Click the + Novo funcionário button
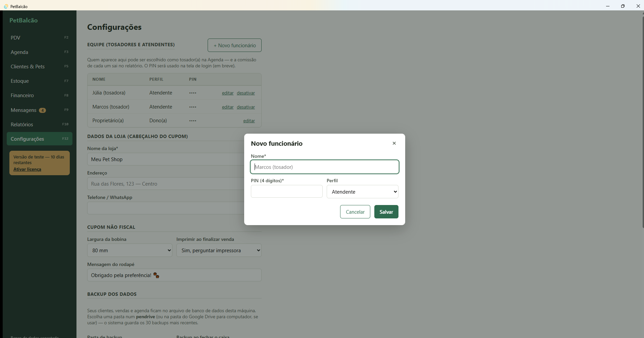 (234, 45)
